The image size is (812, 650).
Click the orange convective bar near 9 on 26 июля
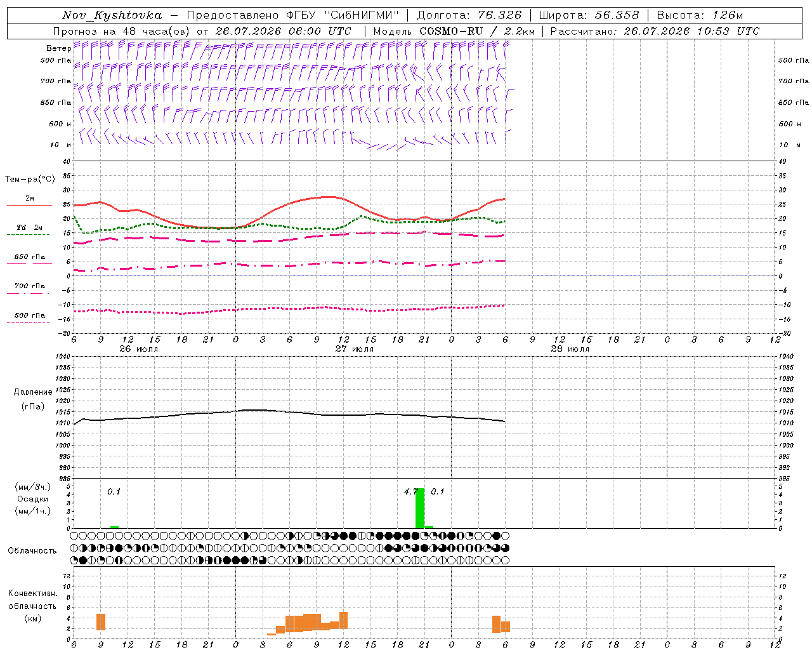click(x=101, y=622)
